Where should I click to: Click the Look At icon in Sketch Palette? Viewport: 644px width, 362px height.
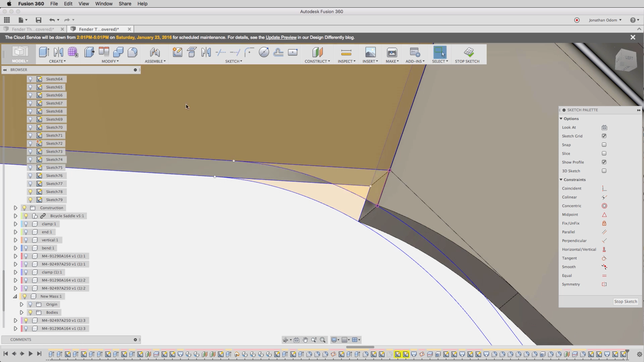click(x=604, y=128)
